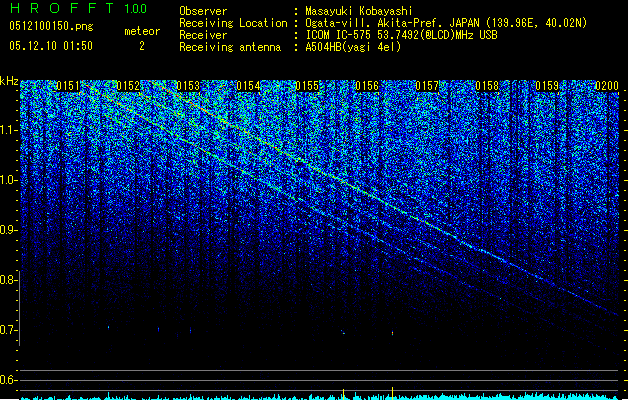The width and height of the screenshot is (629, 400).
Task: Click the meteor echo dot below 0151 at 0.7 kHz
Action: point(108,327)
